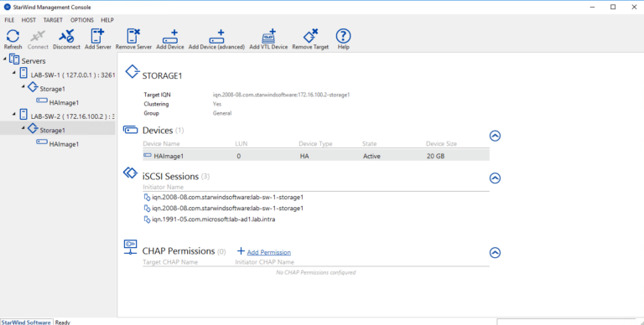The image size is (644, 325).
Task: Click the Active state cell
Action: coord(371,156)
